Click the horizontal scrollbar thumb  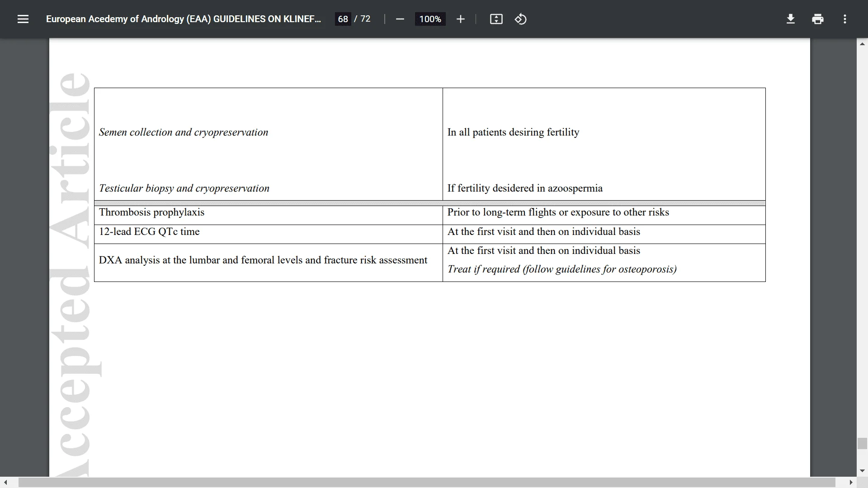tap(427, 483)
